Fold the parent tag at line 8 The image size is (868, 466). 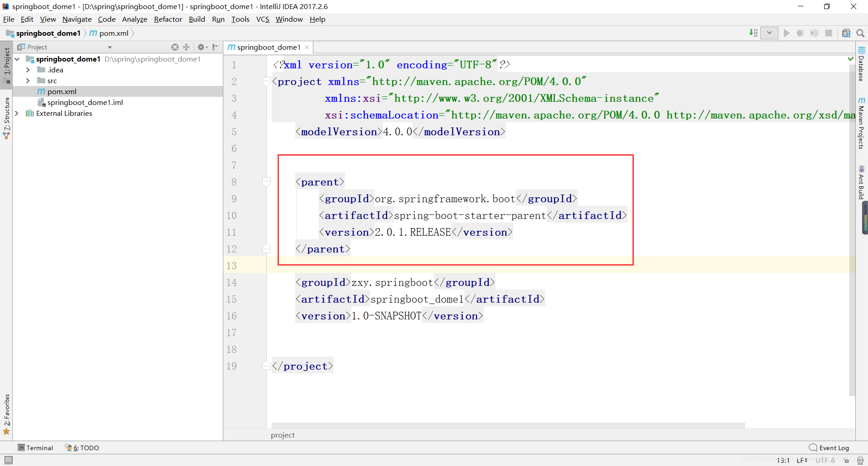tap(266, 182)
